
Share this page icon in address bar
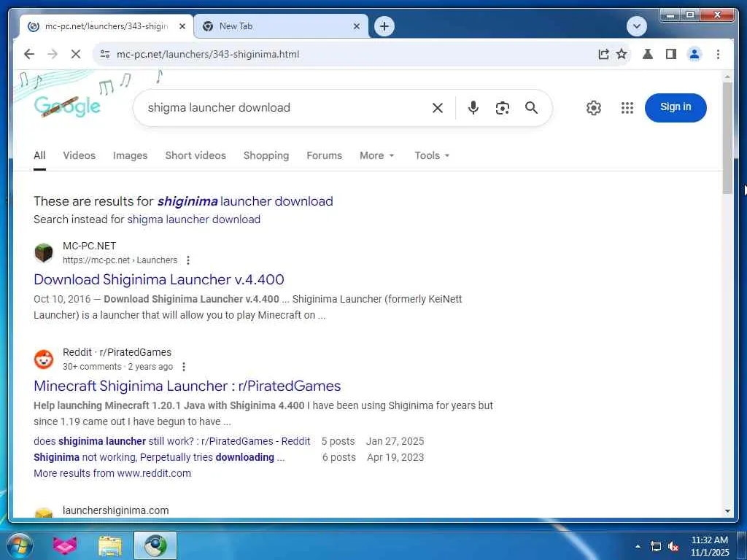pyautogui.click(x=603, y=54)
